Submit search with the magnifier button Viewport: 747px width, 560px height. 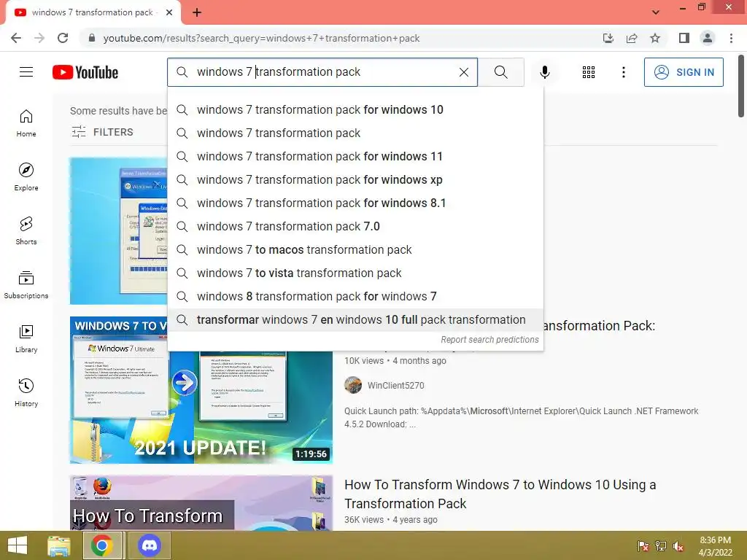coord(500,72)
